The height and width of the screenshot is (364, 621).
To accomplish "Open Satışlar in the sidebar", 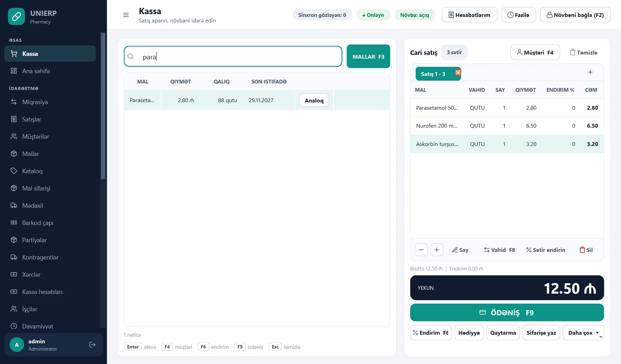I will [50, 119].
